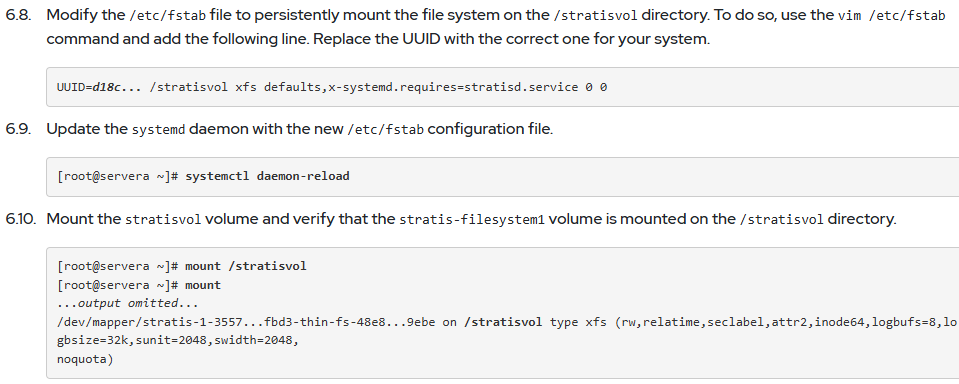Click the standalone mount command on second line
Viewport: 959px width, 384px height.
pyautogui.click(x=203, y=286)
